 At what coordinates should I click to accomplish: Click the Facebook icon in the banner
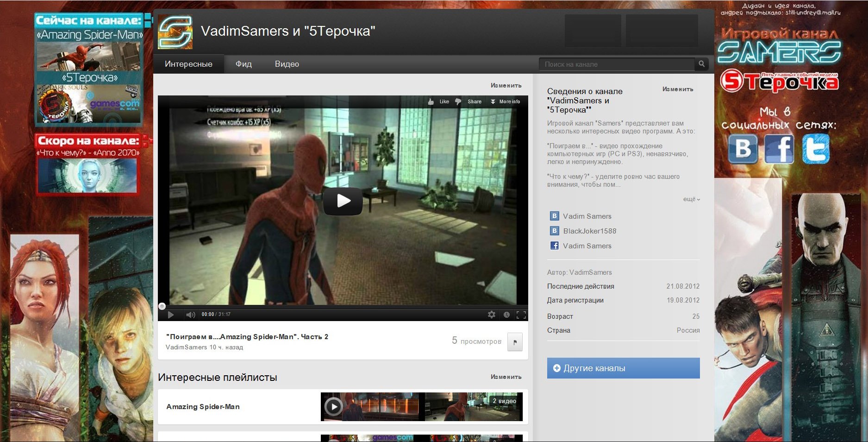pos(779,148)
